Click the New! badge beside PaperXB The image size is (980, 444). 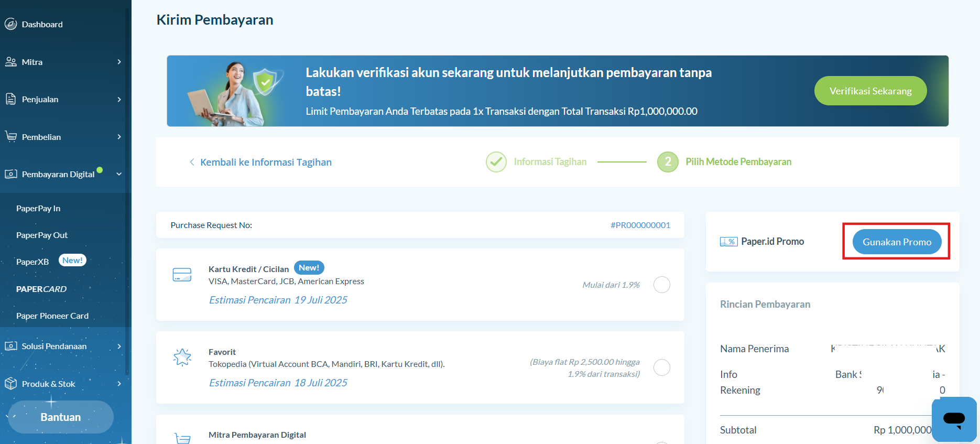point(72,260)
